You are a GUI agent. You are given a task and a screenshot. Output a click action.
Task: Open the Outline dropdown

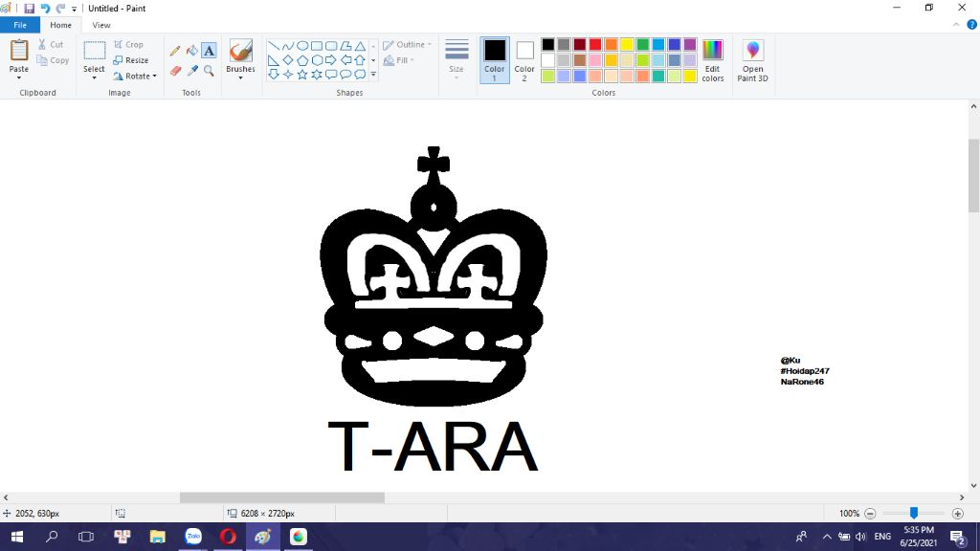[x=407, y=44]
